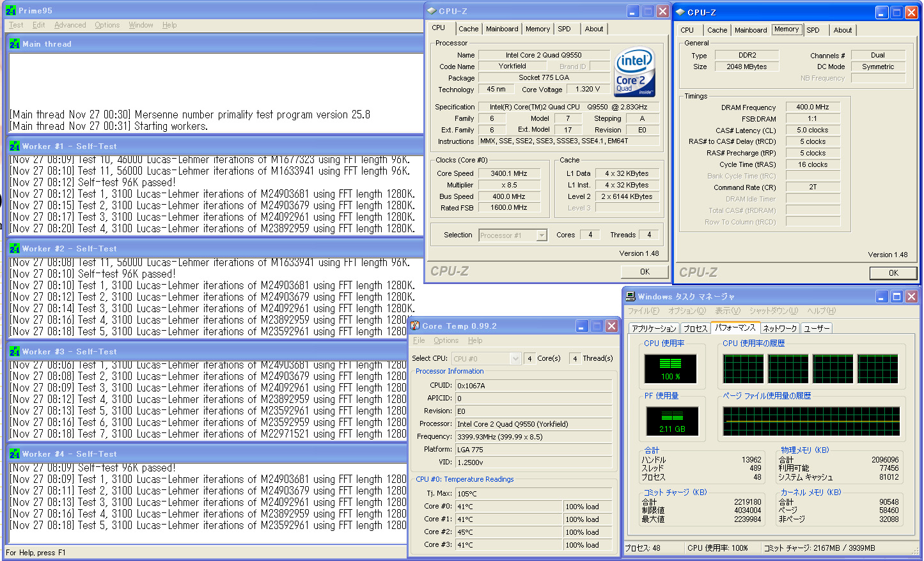Click Core #2 temperature reading 45°C
The width and height of the screenshot is (924, 561).
click(x=508, y=532)
